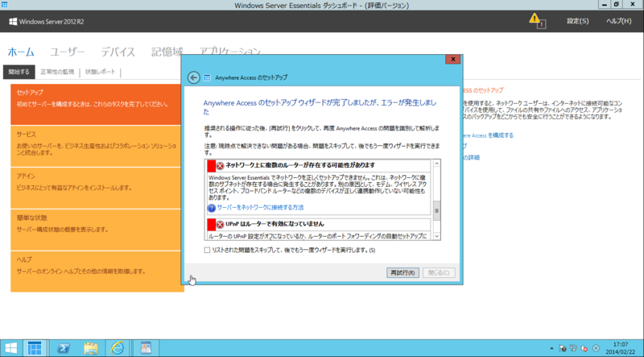Screen dimensions: 644x357
Task: Select the 状態レポート sub-tab
Action: click(100, 72)
